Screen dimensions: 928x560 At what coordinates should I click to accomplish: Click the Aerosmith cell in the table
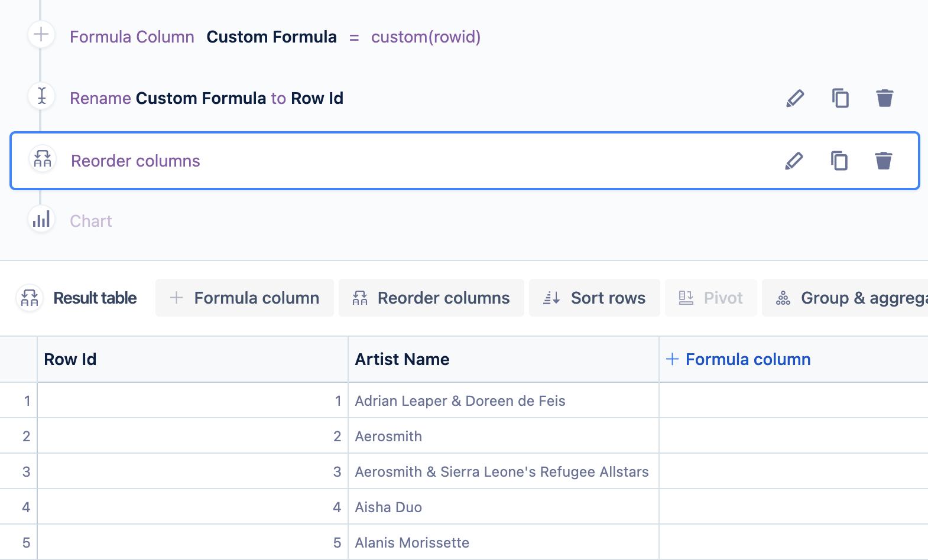click(388, 437)
